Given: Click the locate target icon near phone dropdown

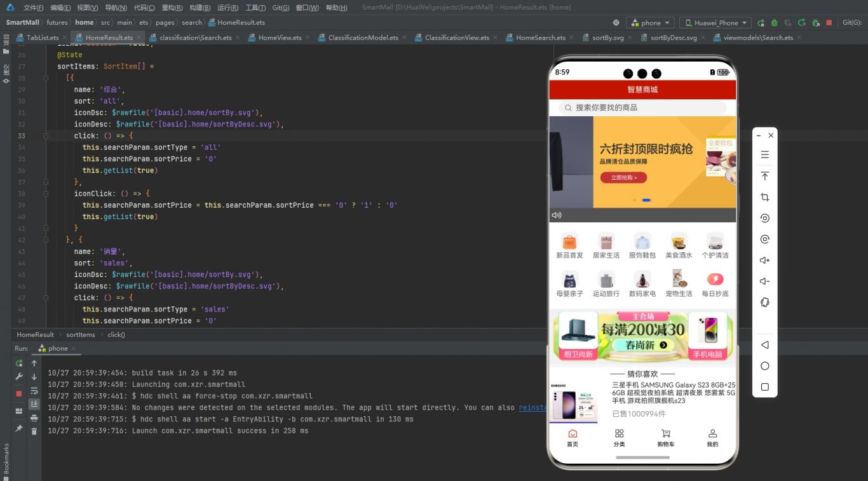Looking at the screenshot, I should pyautogui.click(x=616, y=23).
